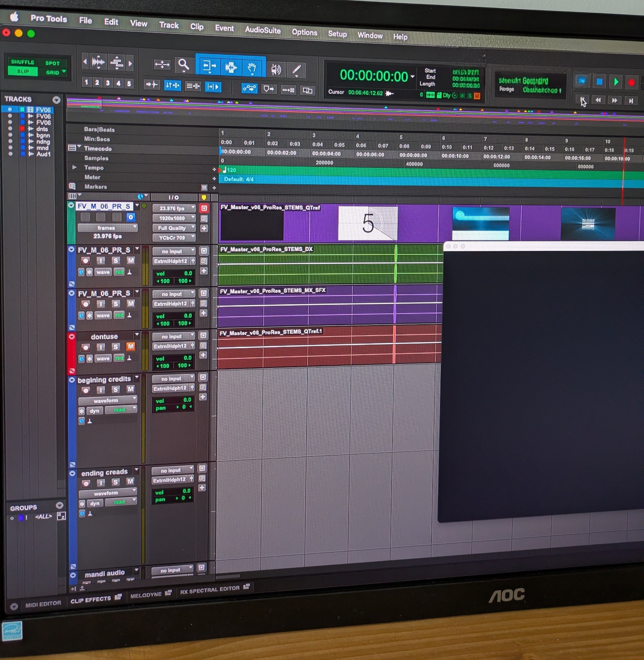Image resolution: width=644 pixels, height=660 pixels.
Task: Click the Stop transport button
Action: coord(599,82)
